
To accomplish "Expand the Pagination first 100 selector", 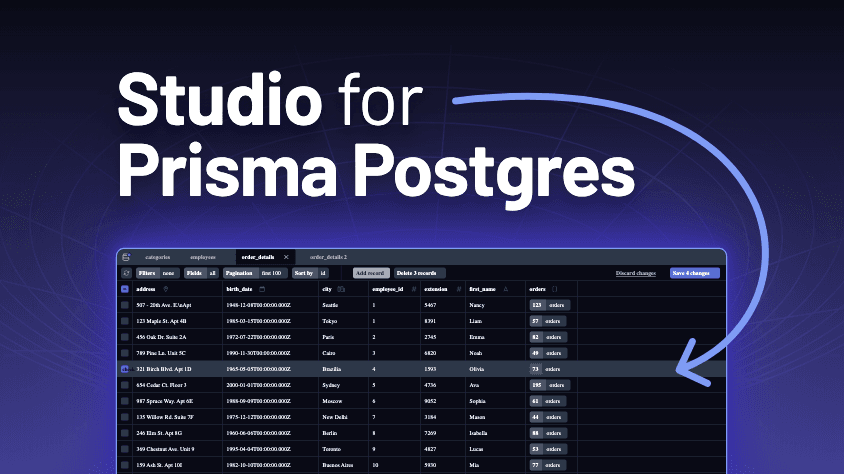I will pyautogui.click(x=255, y=273).
